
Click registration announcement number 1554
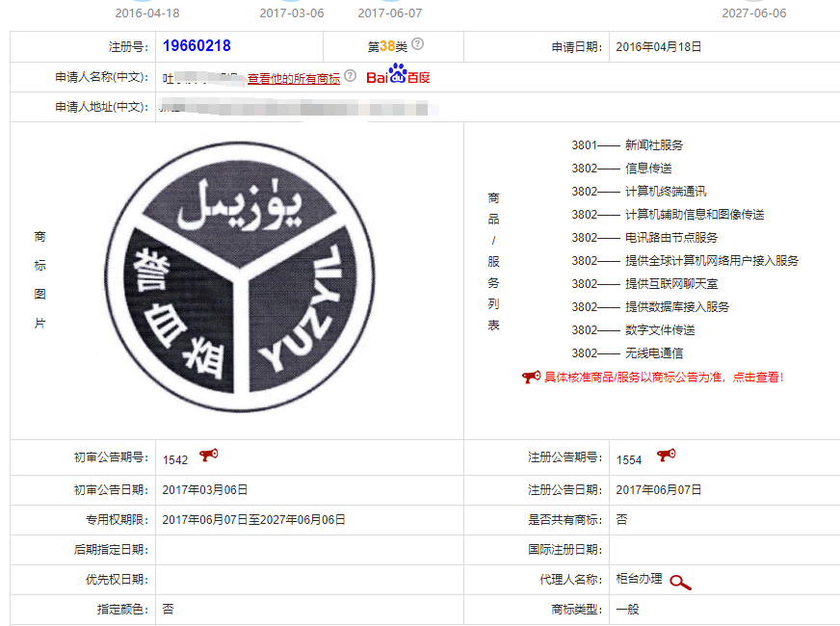click(x=629, y=460)
